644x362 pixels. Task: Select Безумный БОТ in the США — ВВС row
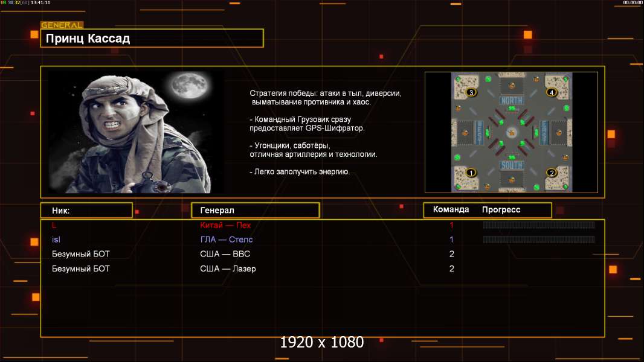coord(81,254)
